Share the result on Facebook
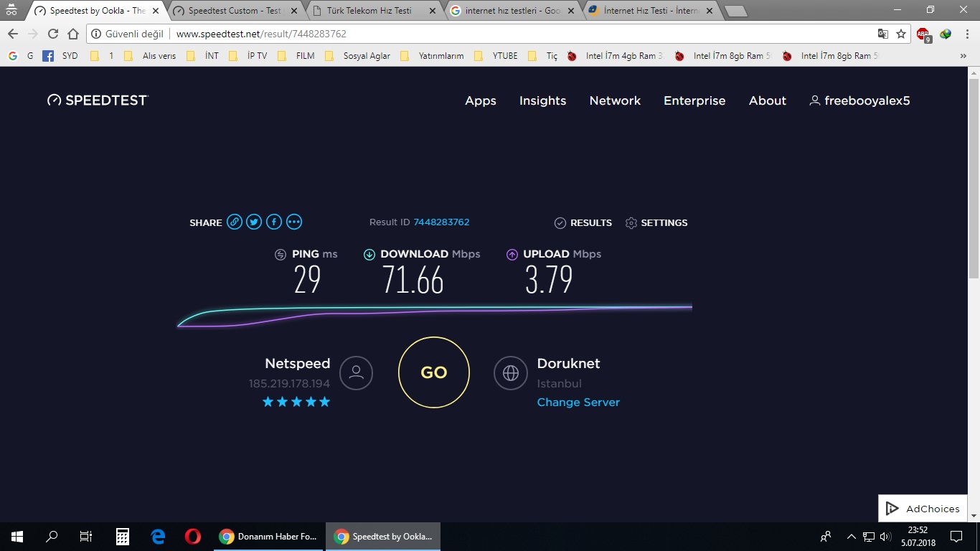This screenshot has width=980, height=551. click(274, 222)
